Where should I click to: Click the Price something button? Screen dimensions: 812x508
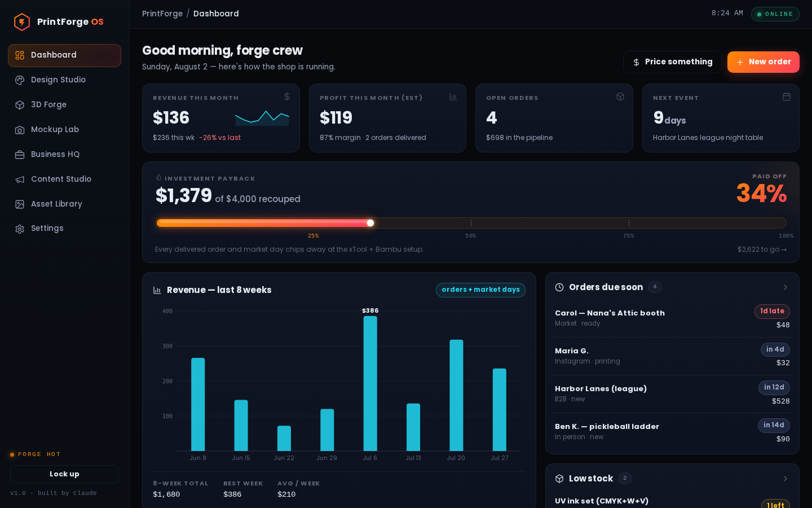(x=672, y=62)
